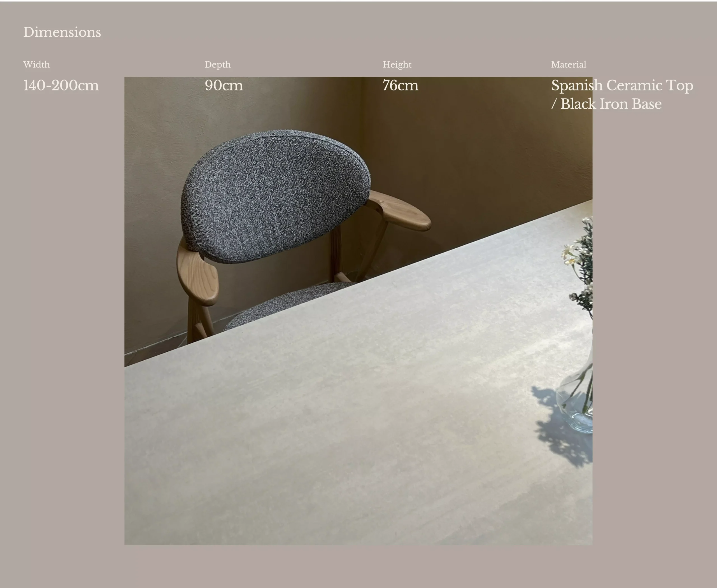Select the 76cm height value
This screenshot has width=717, height=588.
[x=400, y=85]
